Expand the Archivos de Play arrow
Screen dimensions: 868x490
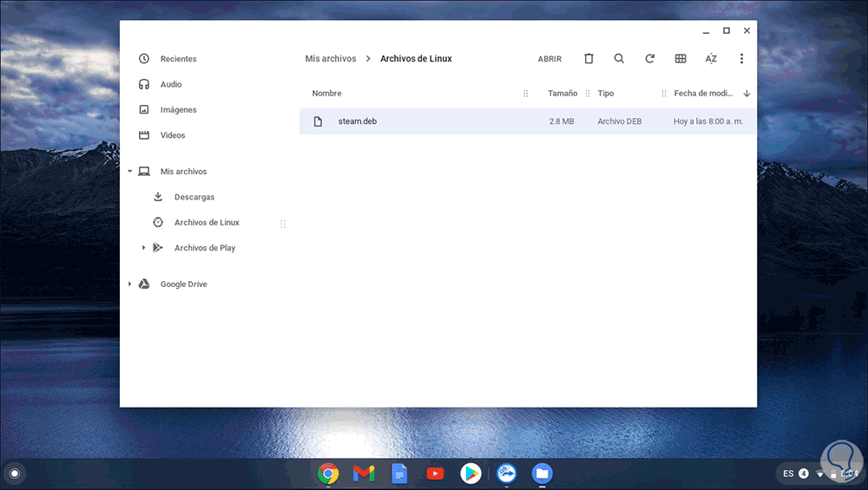143,248
